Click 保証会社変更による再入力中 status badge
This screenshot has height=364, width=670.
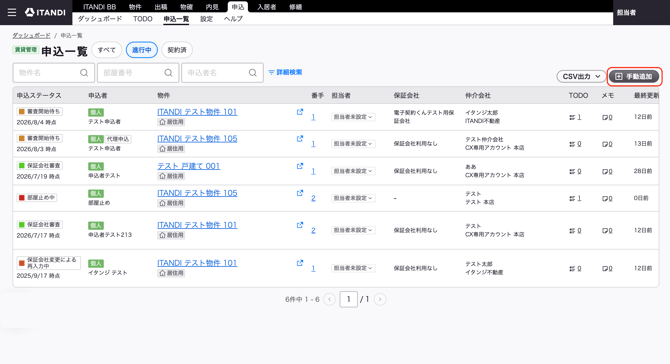[49, 263]
